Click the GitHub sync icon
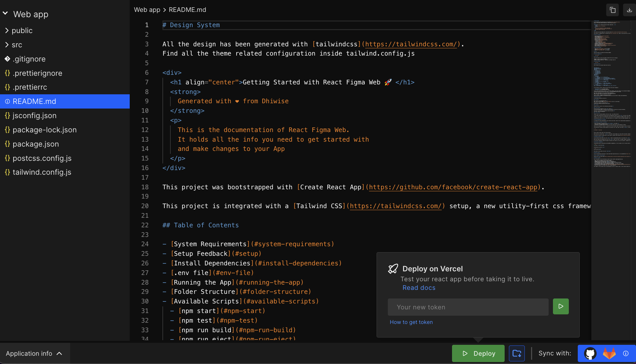Viewport: 636px width, 364px height. [x=590, y=353]
